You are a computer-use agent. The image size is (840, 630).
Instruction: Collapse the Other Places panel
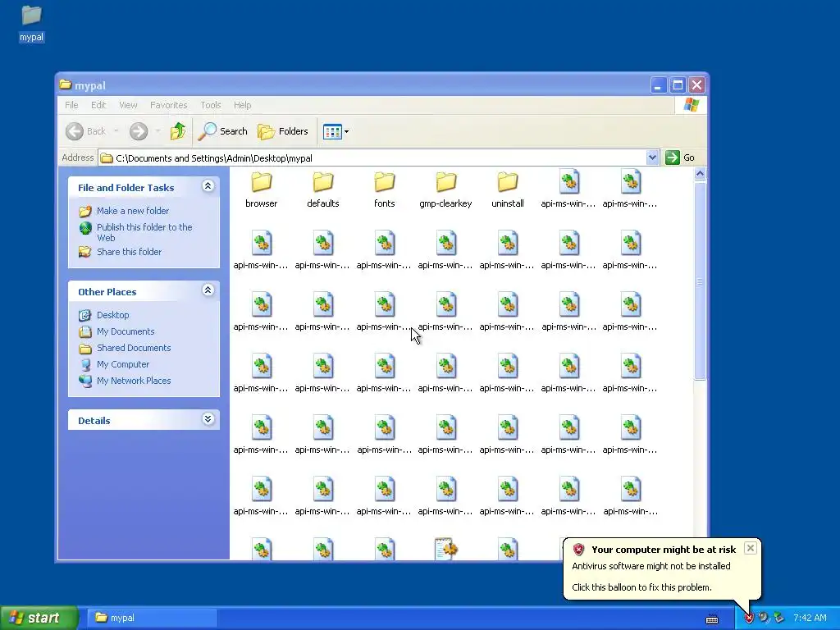pos(208,290)
